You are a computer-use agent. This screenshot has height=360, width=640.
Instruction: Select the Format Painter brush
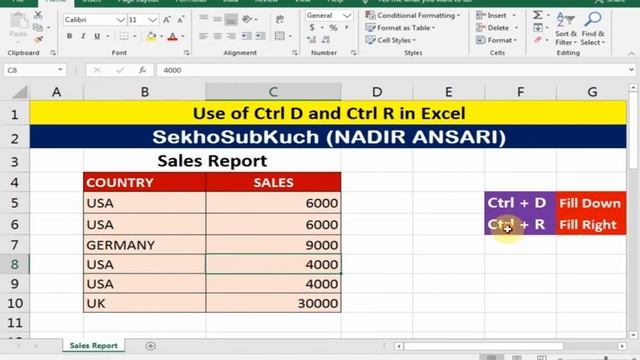pyautogui.click(x=38, y=39)
